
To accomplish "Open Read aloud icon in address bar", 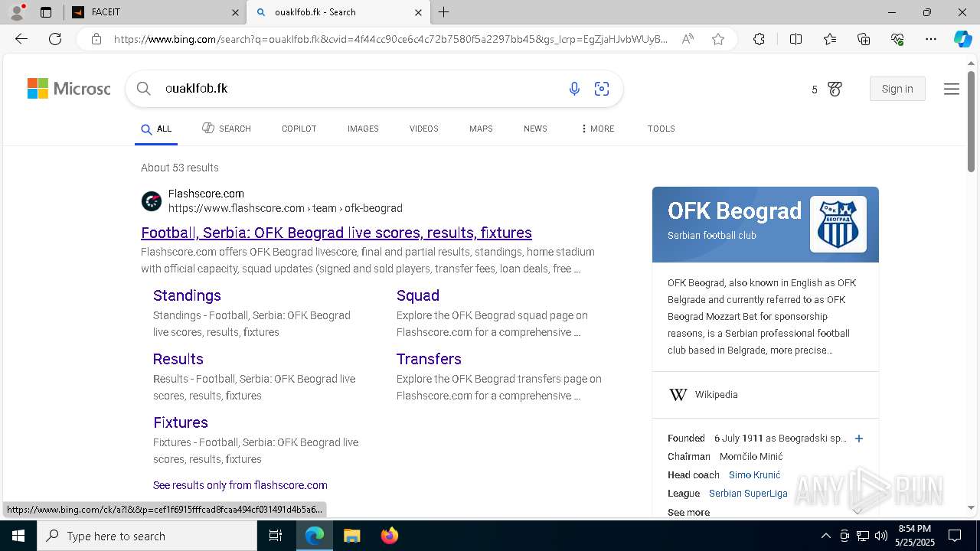I will (x=688, y=39).
